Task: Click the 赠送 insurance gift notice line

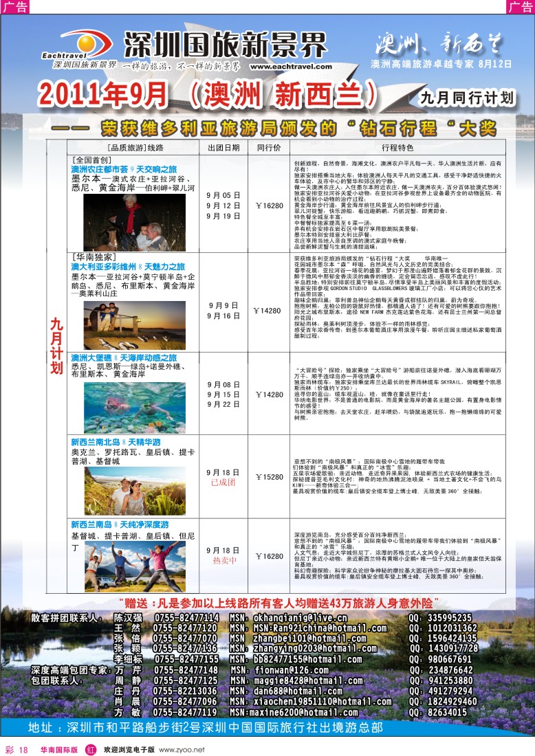Action: tap(279, 603)
